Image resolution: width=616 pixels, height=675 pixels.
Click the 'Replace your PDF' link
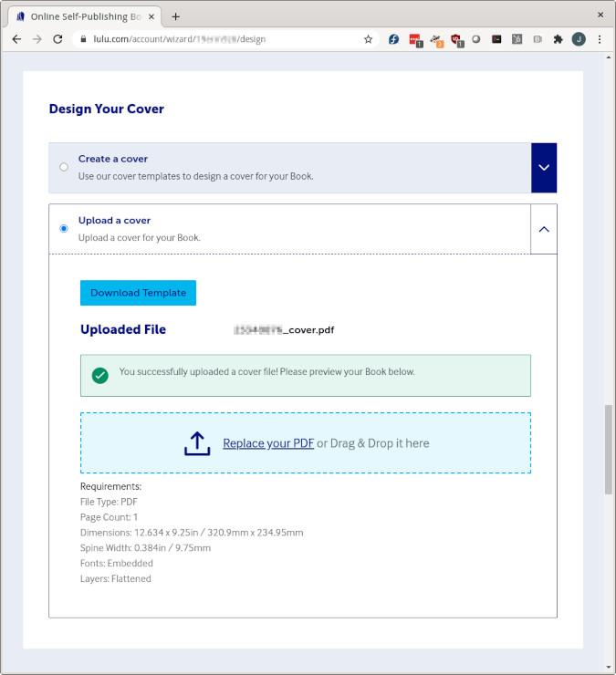tap(268, 443)
